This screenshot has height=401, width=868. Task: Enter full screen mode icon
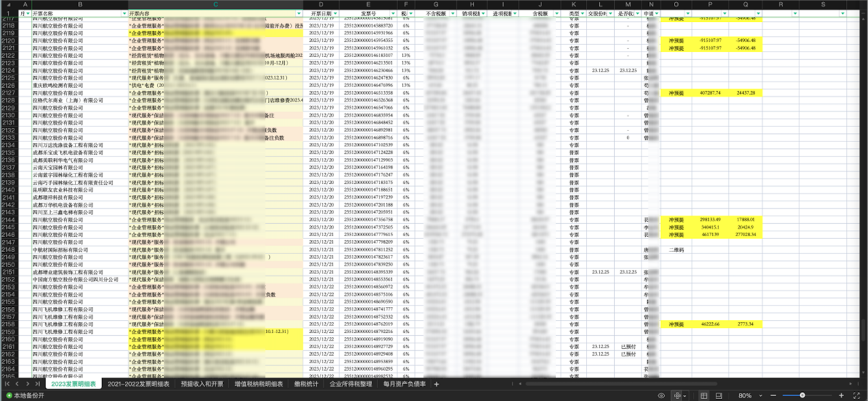click(856, 396)
